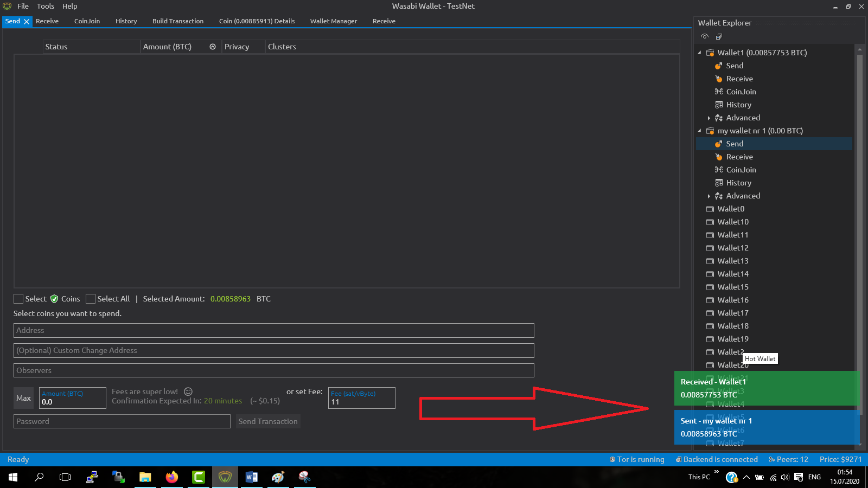The width and height of the screenshot is (868, 488).
Task: Open Firefox from the taskbar
Action: pos(171,477)
